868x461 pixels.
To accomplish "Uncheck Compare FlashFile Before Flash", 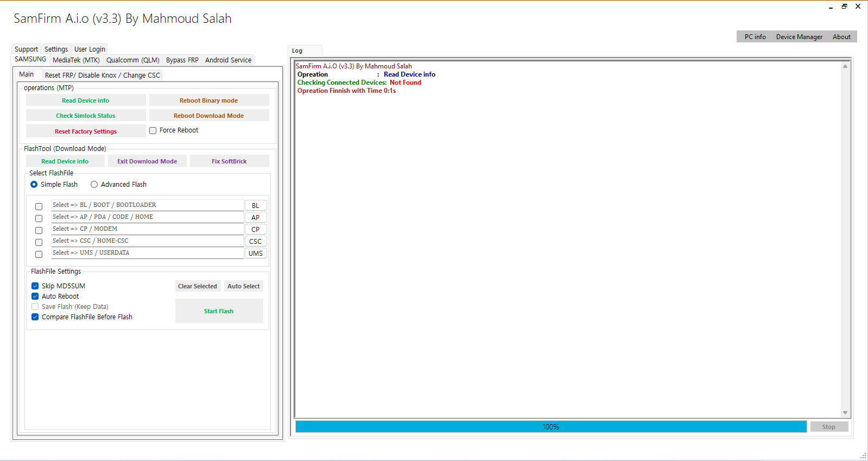I will click(x=35, y=317).
